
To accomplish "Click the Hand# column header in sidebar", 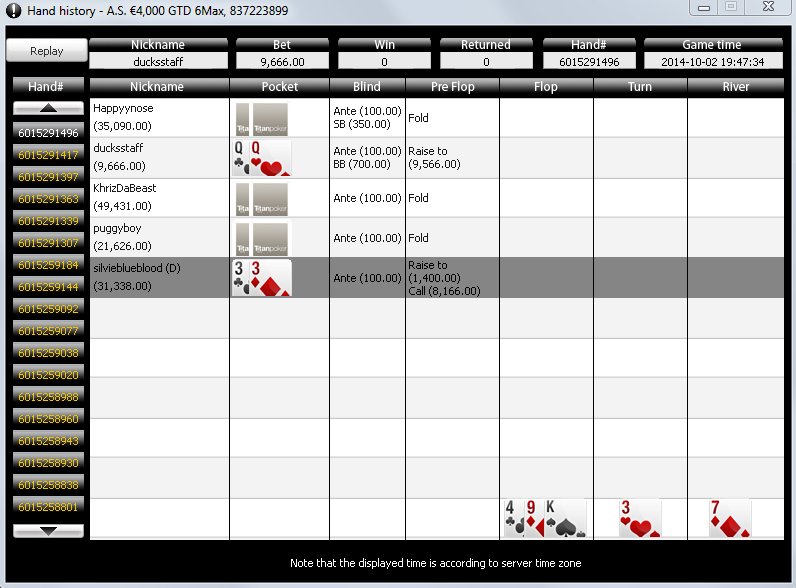I will [x=48, y=87].
